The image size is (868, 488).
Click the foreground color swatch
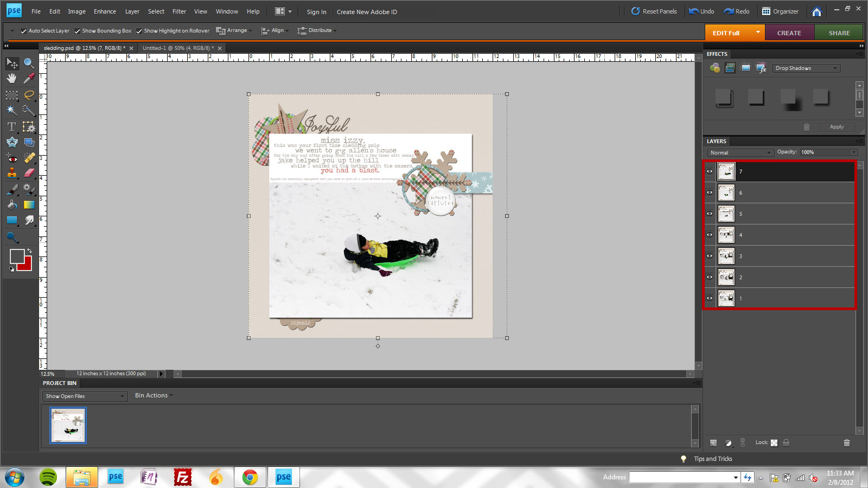pos(18,257)
